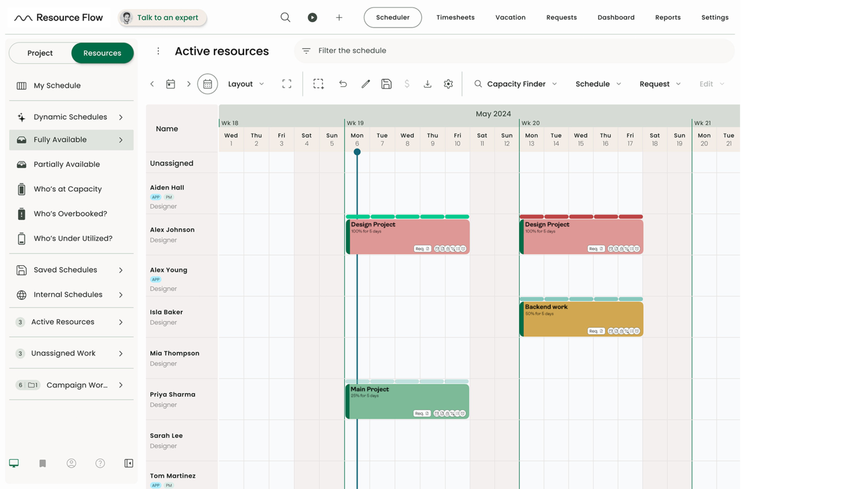The height and width of the screenshot is (489, 868).
Task: Select Isla Baker's Backend work booking
Action: pos(581,319)
